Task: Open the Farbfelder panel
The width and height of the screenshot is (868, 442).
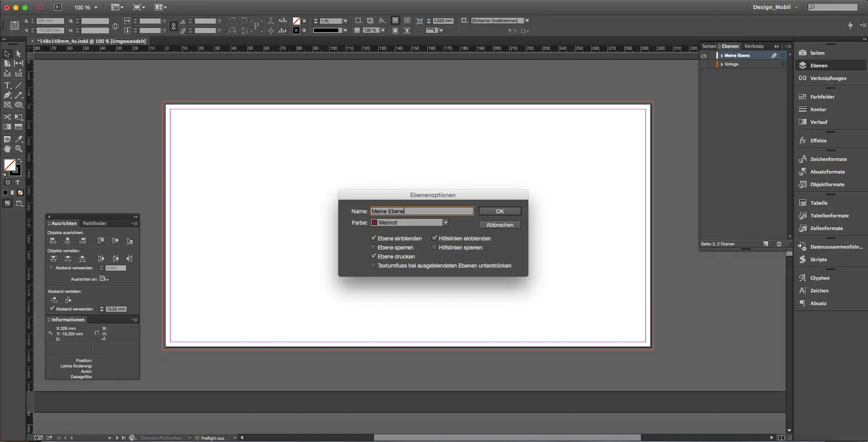Action: [822, 97]
